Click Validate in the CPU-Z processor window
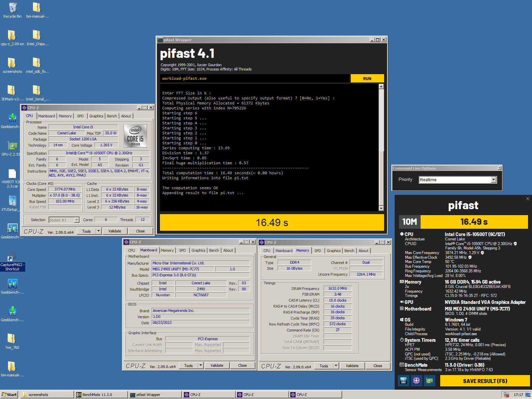Viewport: 532px width, 399px height. pos(115,231)
